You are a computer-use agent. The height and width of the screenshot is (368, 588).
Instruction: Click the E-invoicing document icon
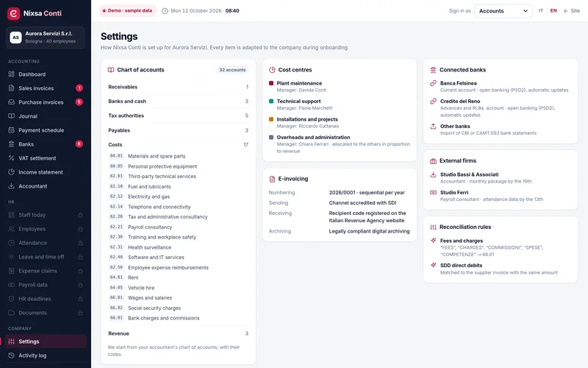pos(272,179)
